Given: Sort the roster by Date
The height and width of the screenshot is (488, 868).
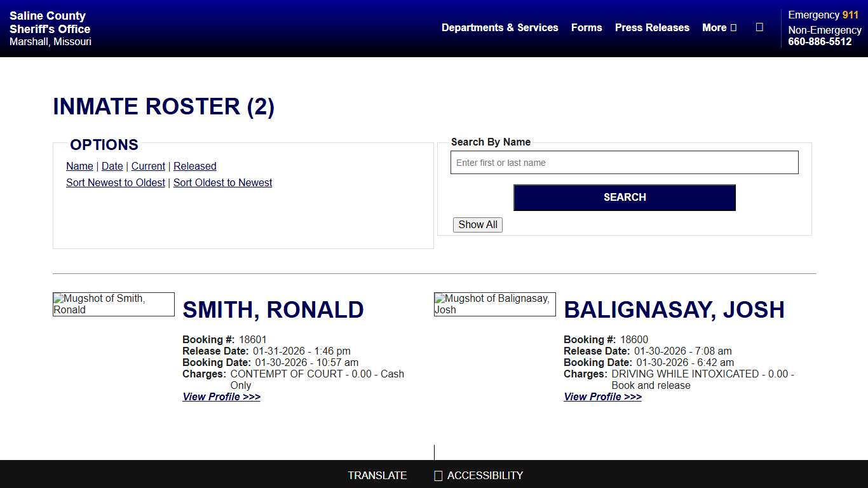Looking at the screenshot, I should coord(112,166).
